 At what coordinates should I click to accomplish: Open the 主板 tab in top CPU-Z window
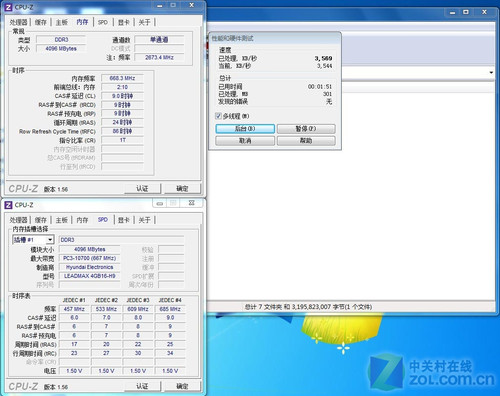[62, 22]
